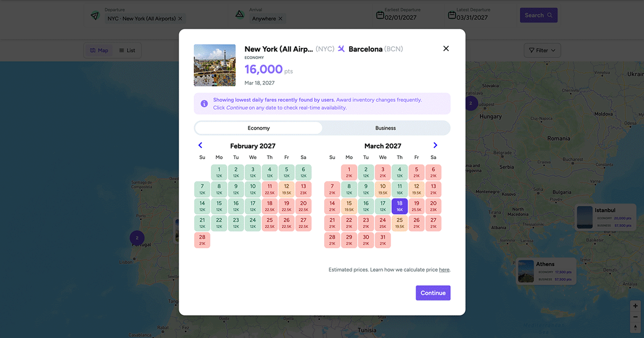Select March 15 at 19.5K

(x=349, y=206)
